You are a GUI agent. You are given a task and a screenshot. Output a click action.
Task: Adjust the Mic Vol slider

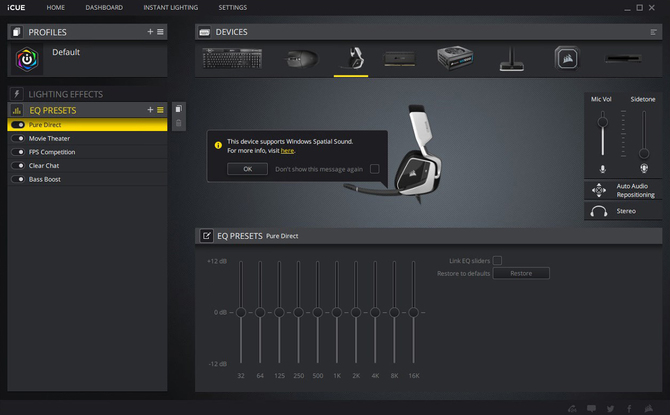(602, 122)
